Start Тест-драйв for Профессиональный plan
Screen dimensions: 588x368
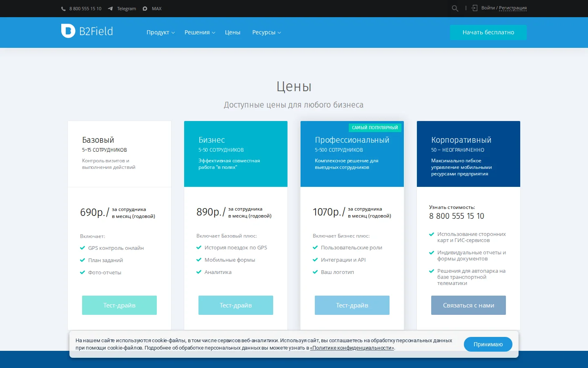pos(352,305)
